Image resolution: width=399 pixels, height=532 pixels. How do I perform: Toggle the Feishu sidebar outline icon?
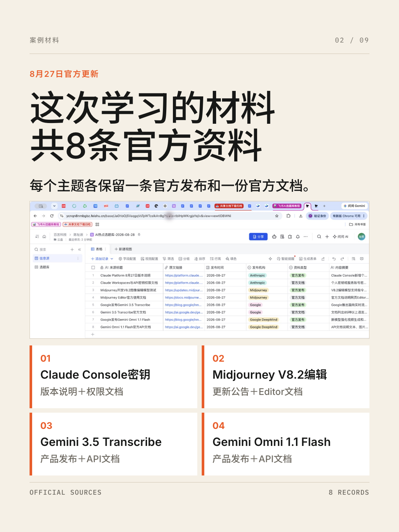pos(37,236)
